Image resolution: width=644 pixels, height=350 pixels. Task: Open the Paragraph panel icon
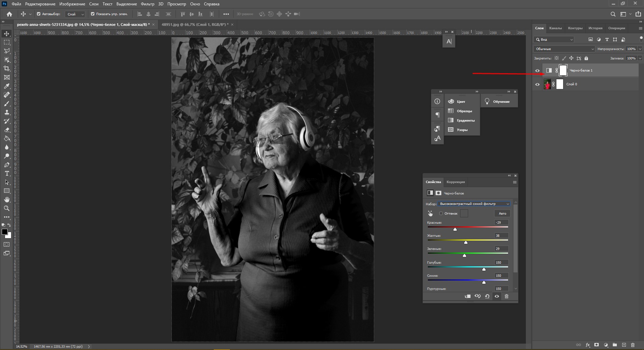click(x=437, y=115)
